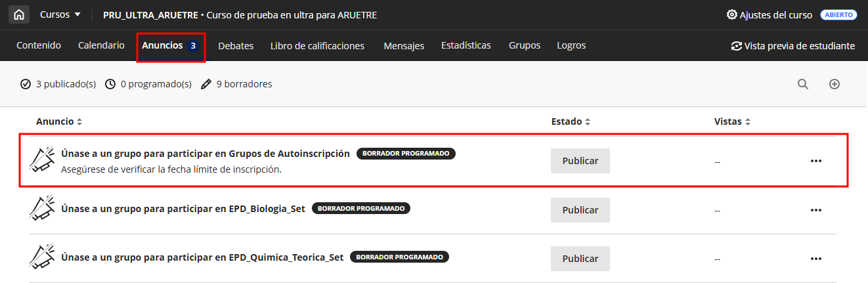Open more options for EPD_Biologia_Set announcement
Screen dimensions: 868x283
coord(816,210)
